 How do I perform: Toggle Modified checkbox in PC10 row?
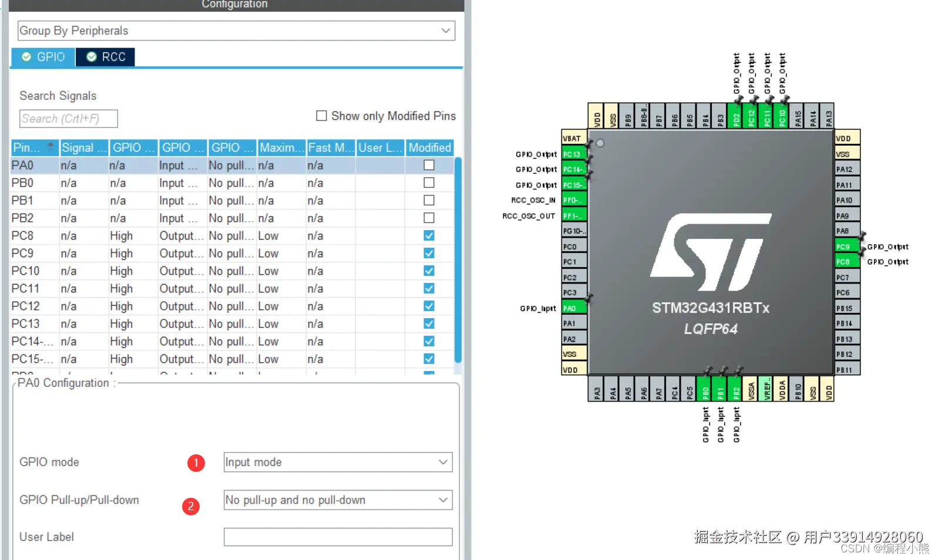pyautogui.click(x=429, y=271)
